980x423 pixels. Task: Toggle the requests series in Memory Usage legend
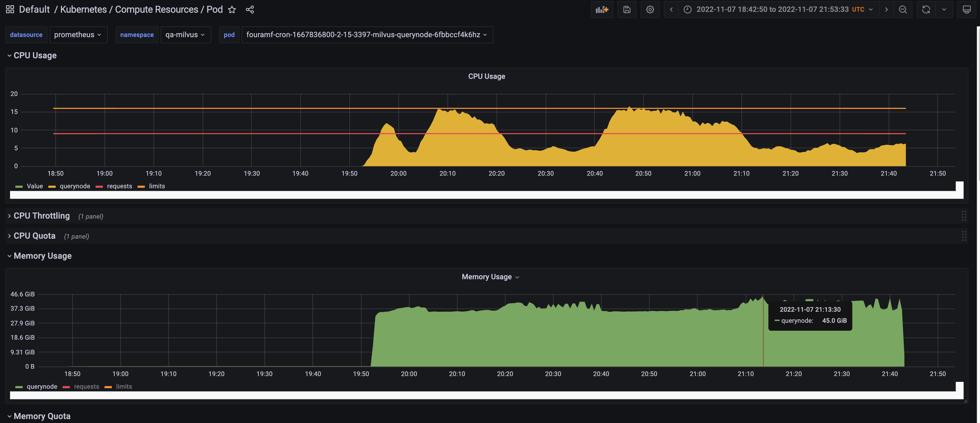[x=86, y=387]
